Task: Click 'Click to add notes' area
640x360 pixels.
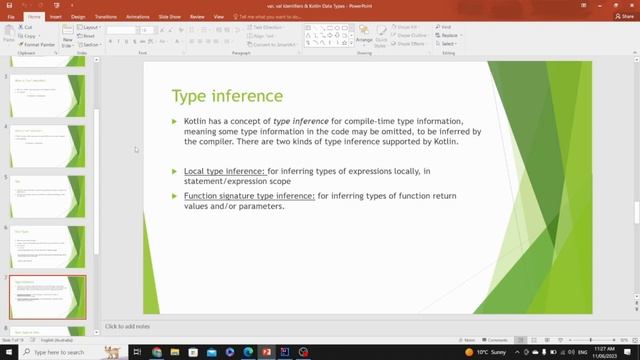Action: [x=127, y=326]
